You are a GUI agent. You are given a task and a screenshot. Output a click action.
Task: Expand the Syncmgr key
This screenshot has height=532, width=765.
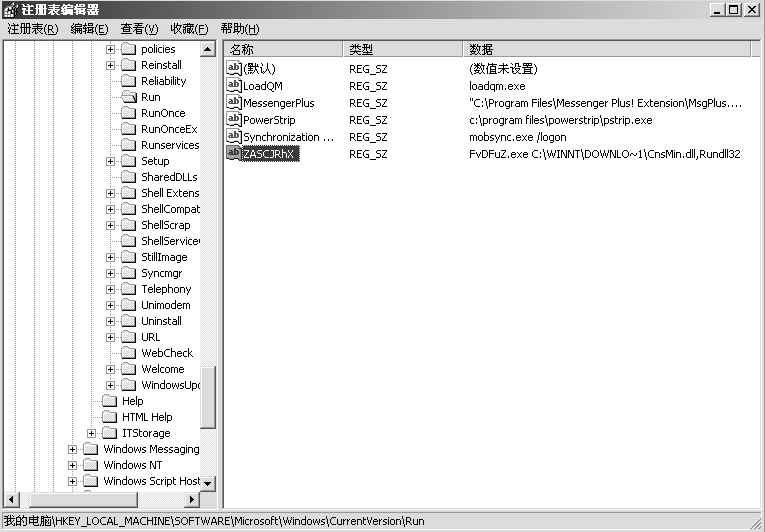click(110, 274)
